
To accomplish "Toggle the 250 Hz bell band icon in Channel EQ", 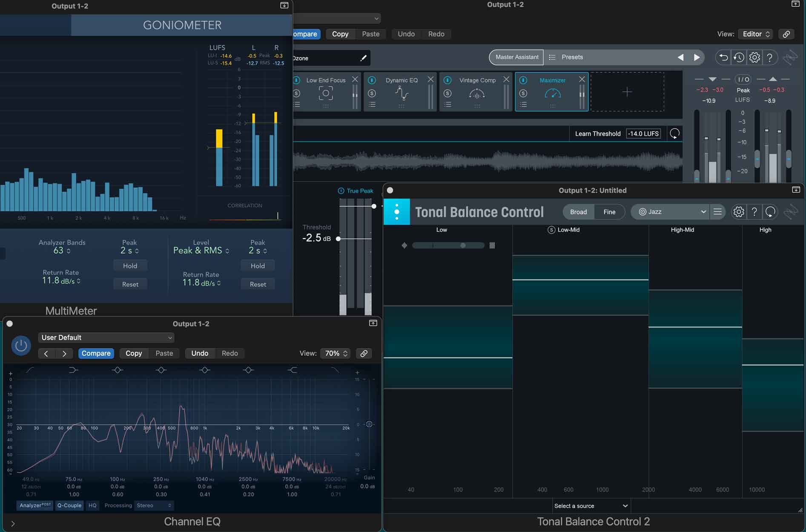I will coord(161,370).
